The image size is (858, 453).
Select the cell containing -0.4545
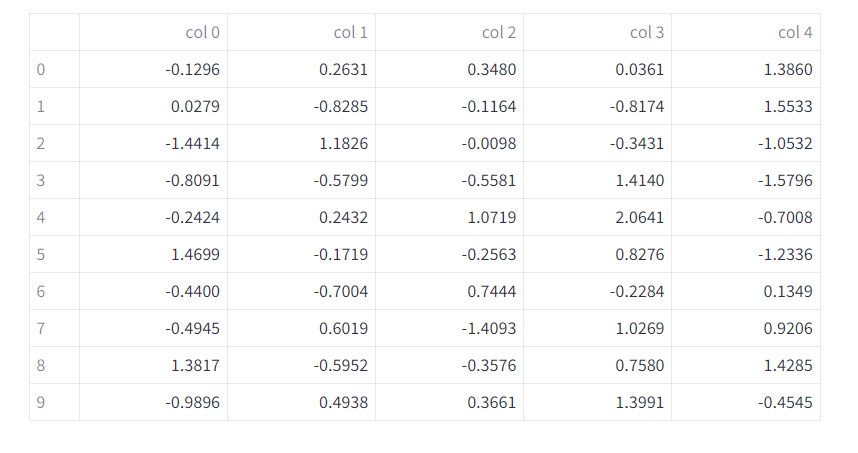tap(746, 402)
